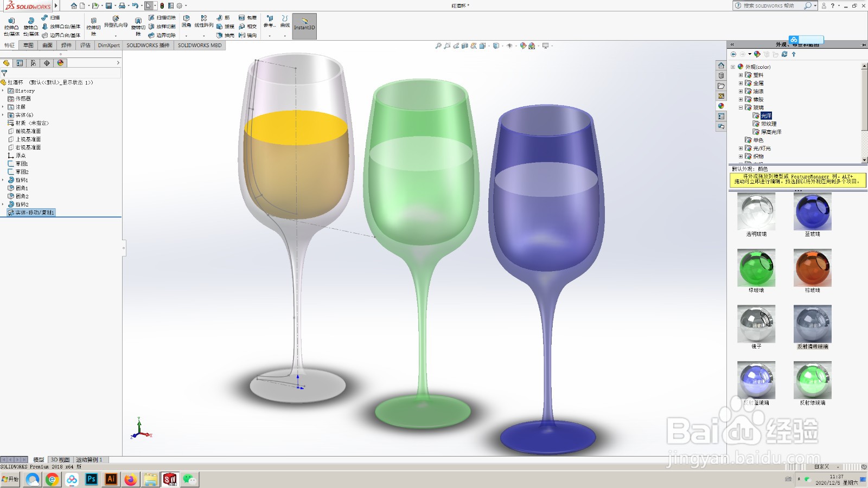Screen dimensions: 868x488
Task: Expand the 橡胶 (Rubber) folder
Action: (x=741, y=100)
